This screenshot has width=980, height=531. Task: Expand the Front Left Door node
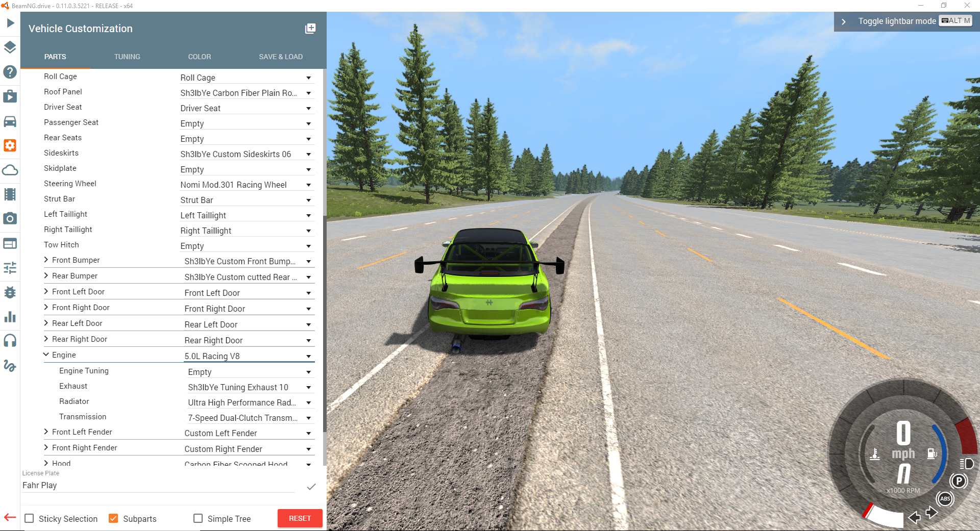coord(46,291)
